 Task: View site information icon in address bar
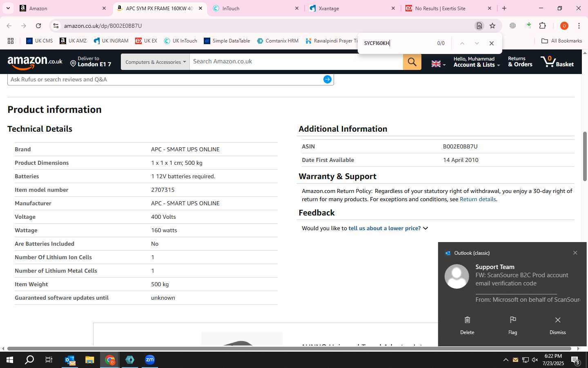(56, 26)
